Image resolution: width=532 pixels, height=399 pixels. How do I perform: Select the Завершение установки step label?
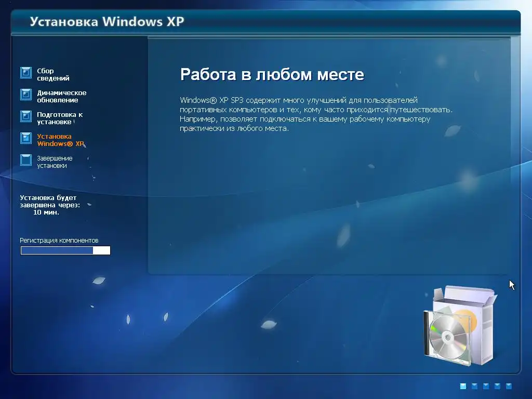54,162
